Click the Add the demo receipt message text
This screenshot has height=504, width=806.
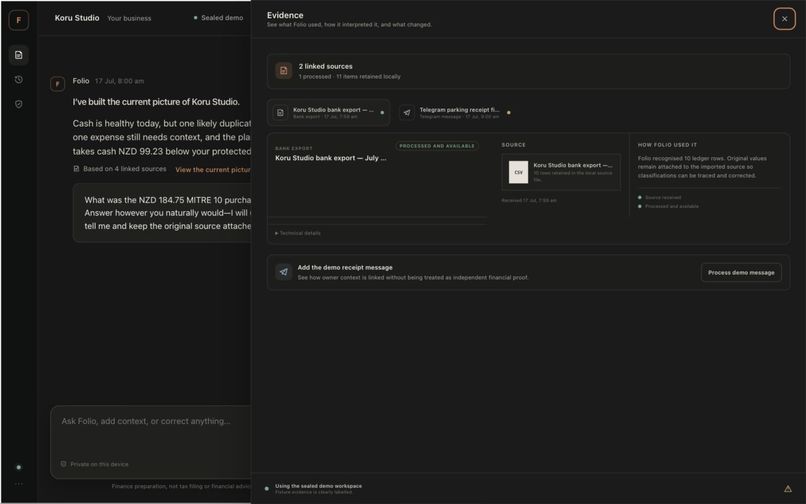tap(345, 267)
